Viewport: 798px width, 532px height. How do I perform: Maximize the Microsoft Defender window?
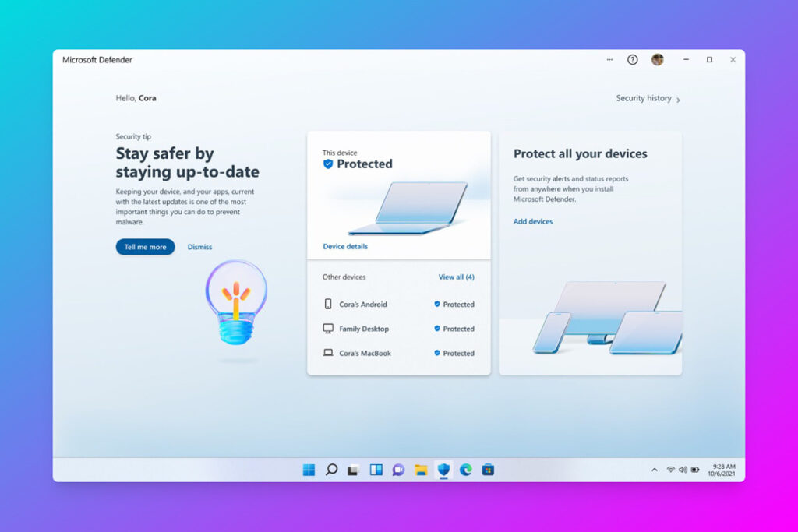709,59
